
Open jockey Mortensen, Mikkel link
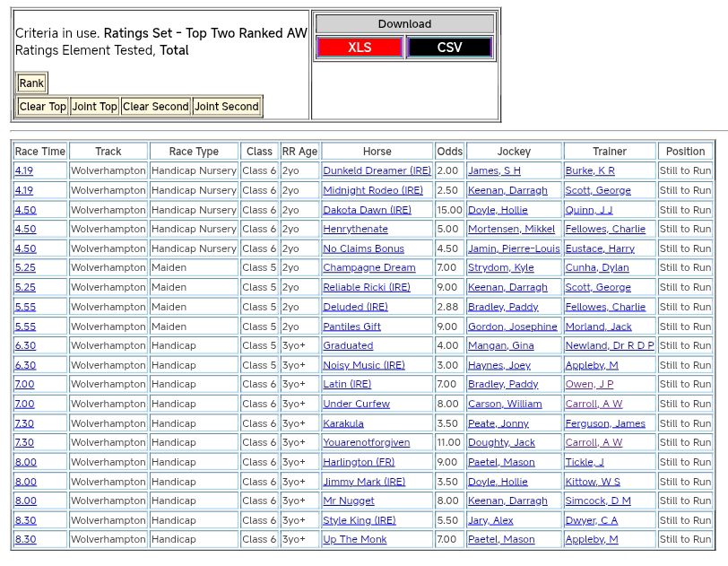click(511, 229)
